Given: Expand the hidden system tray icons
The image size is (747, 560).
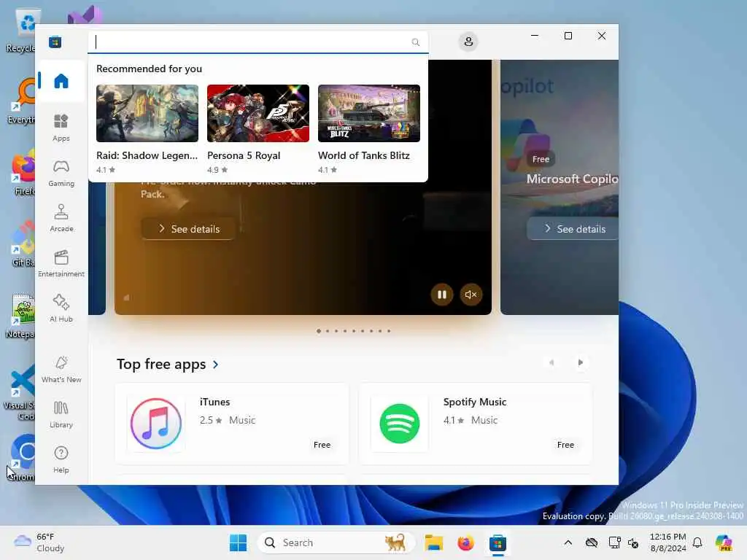Looking at the screenshot, I should (568, 542).
